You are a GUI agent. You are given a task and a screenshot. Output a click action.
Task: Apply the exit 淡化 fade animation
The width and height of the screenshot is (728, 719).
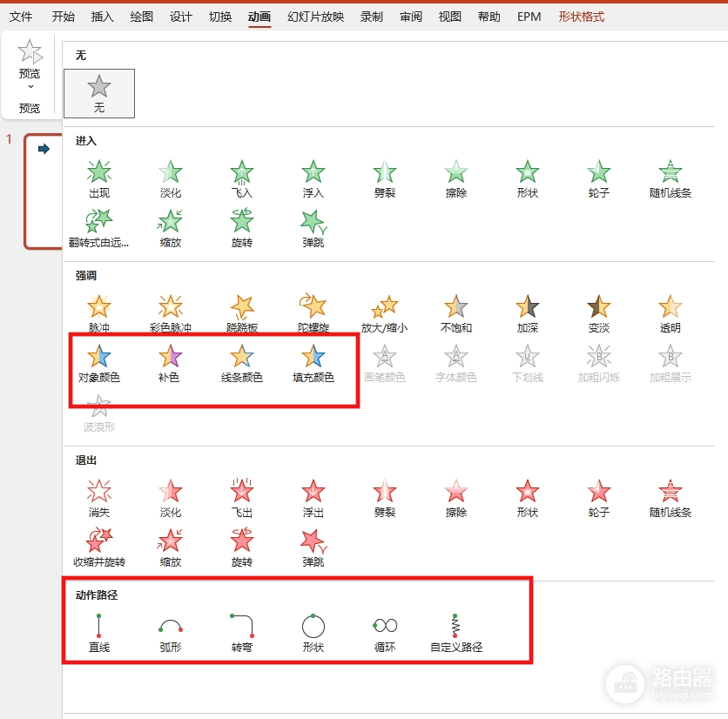pyautogui.click(x=171, y=499)
